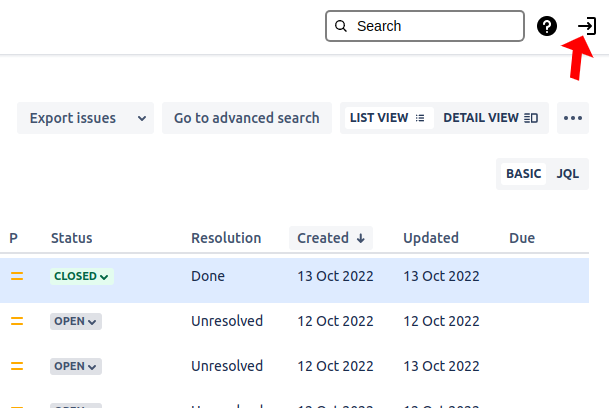Open the help question mark icon

click(x=547, y=26)
